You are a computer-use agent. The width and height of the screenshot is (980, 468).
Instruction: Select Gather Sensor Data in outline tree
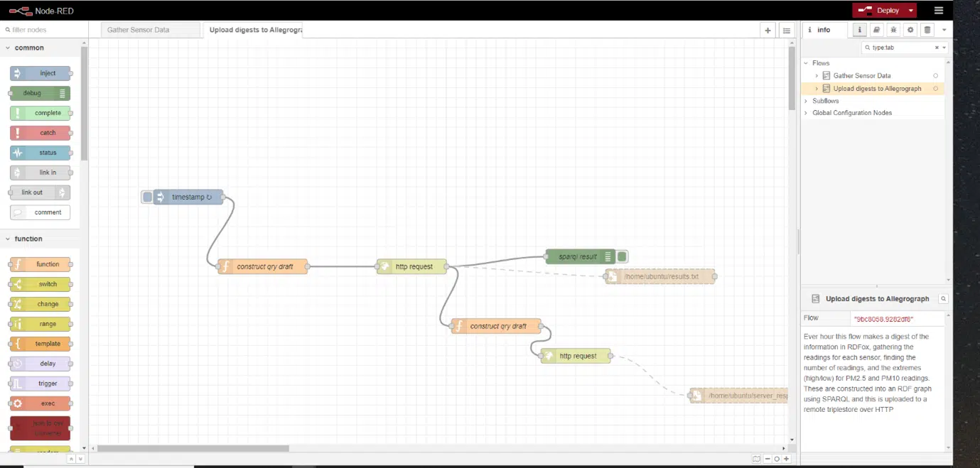click(x=861, y=75)
